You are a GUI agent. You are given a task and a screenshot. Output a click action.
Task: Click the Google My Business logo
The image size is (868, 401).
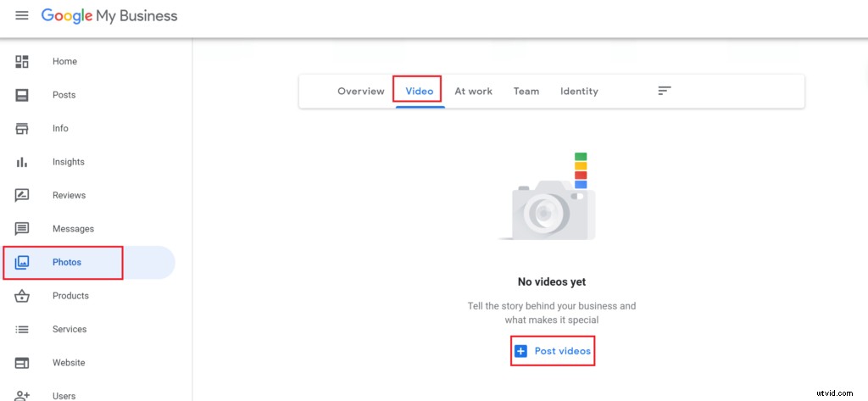coord(109,16)
